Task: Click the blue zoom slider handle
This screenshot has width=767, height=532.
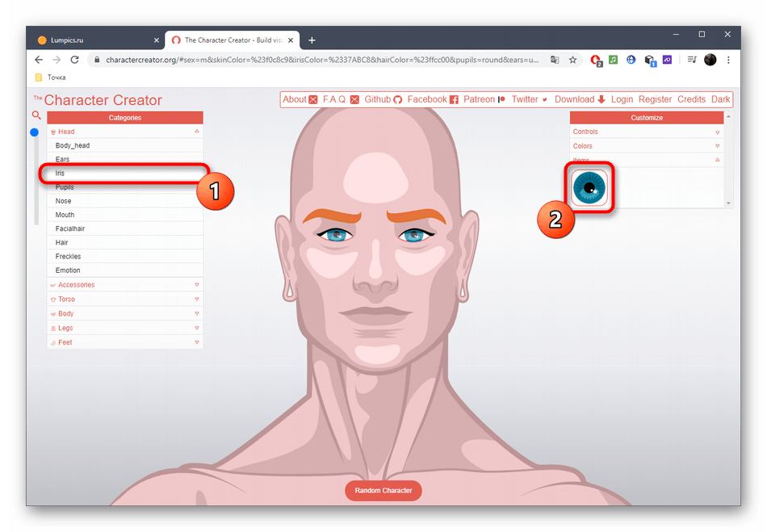Action: tap(35, 132)
